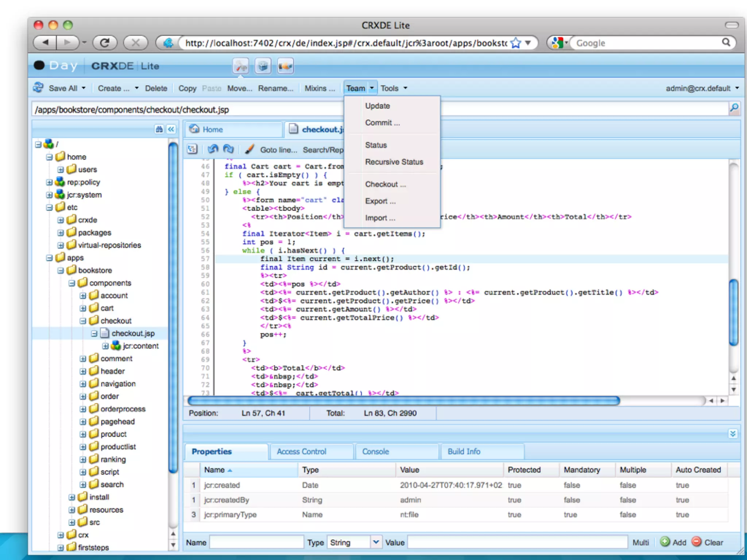Collapse the tree panel with double-arrow icon
The image size is (747, 560).
[x=171, y=129]
